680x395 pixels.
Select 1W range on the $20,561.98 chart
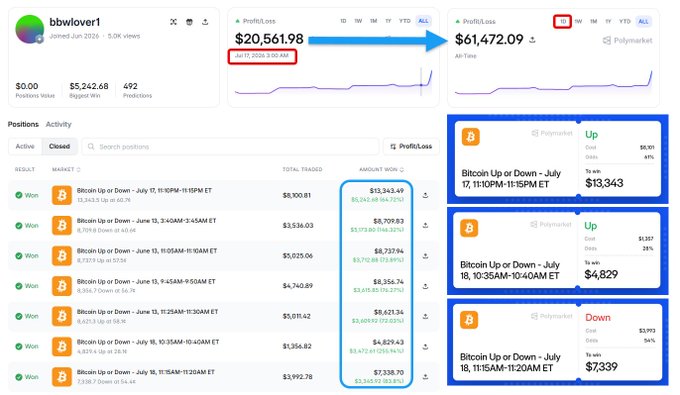pyautogui.click(x=358, y=21)
